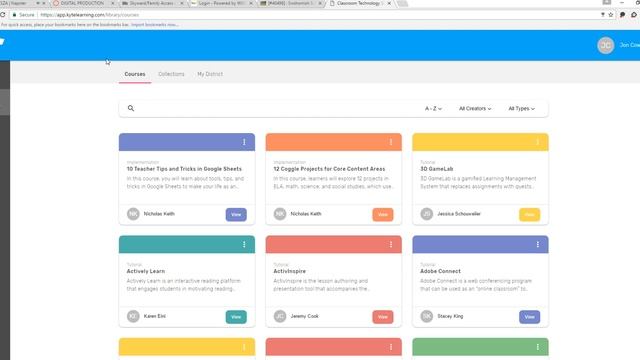
Task: Open options menu on bottom yellow card
Action: (x=244, y=347)
